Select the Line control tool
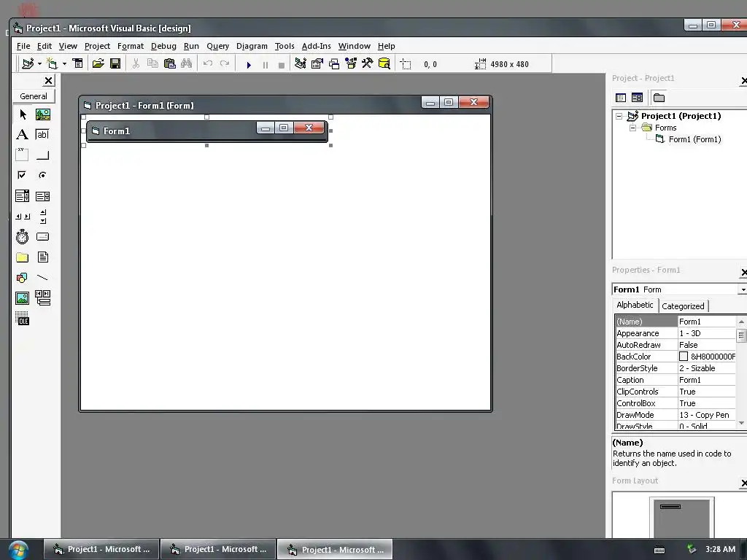Image resolution: width=747 pixels, height=560 pixels. [x=43, y=278]
